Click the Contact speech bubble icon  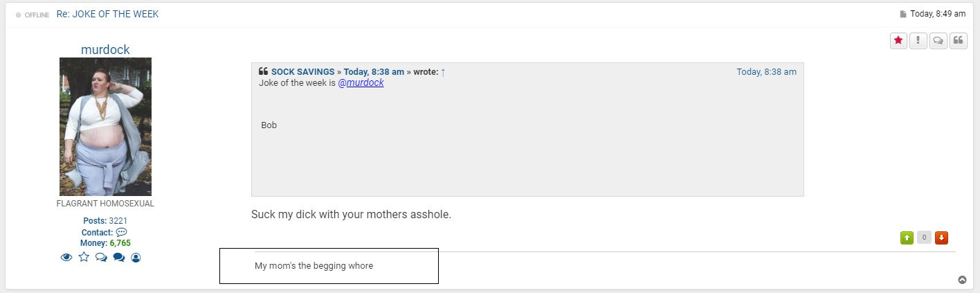[122, 232]
